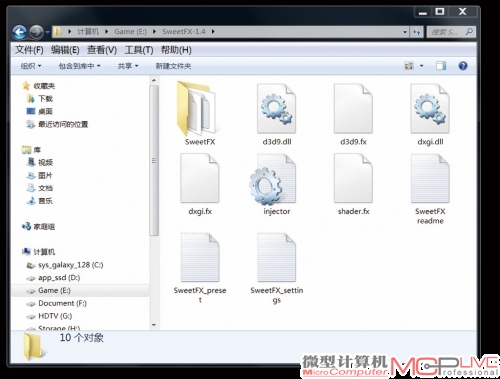The image size is (500, 379).
Task: Open the 帮助(H) menu
Action: click(176, 50)
